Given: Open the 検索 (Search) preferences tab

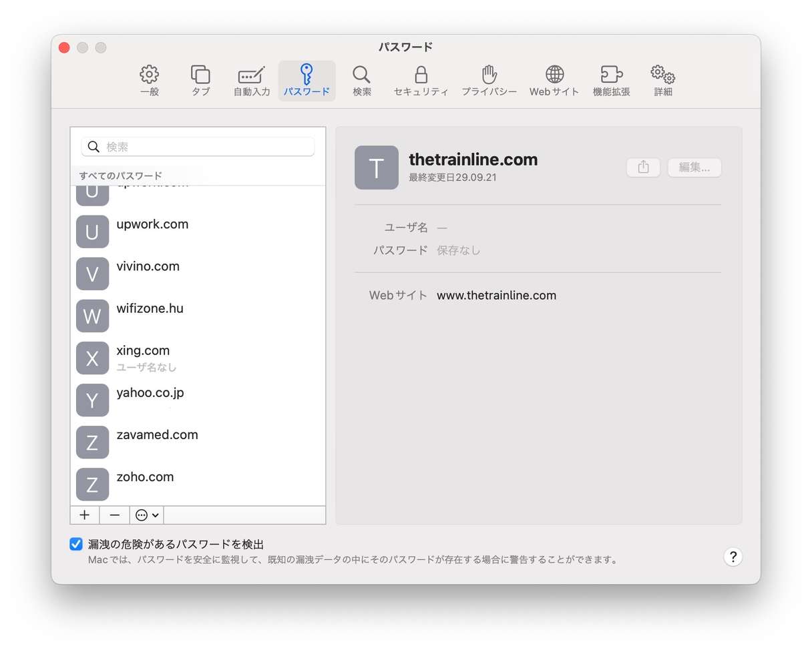Looking at the screenshot, I should pos(362,81).
